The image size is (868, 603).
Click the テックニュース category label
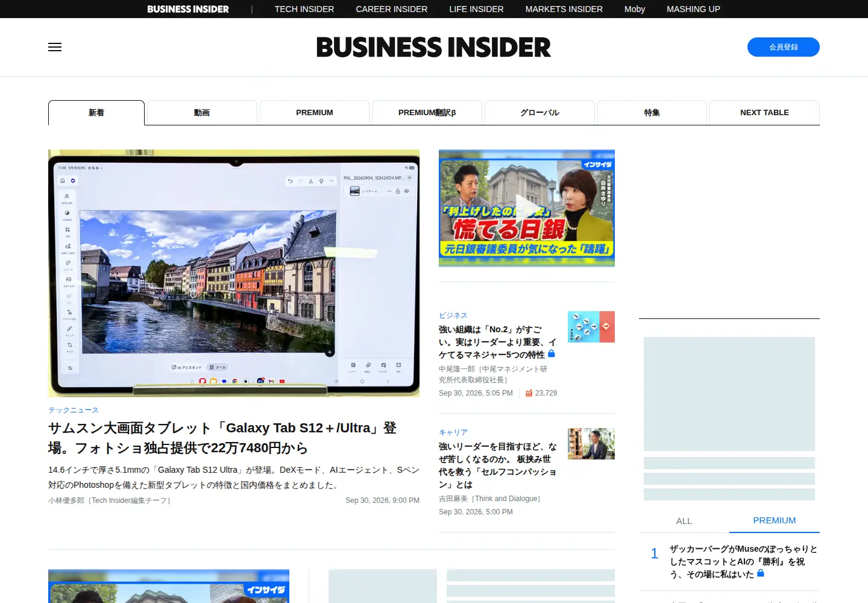[73, 410]
